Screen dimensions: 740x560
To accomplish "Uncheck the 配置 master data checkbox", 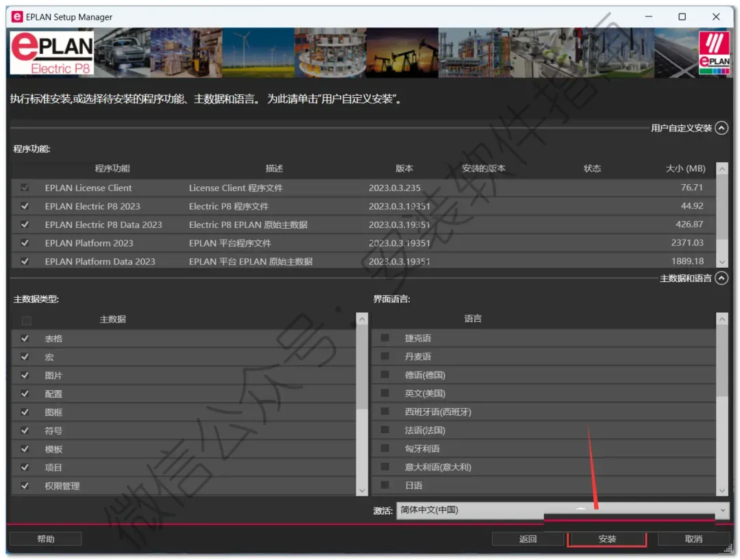I will coord(25,394).
